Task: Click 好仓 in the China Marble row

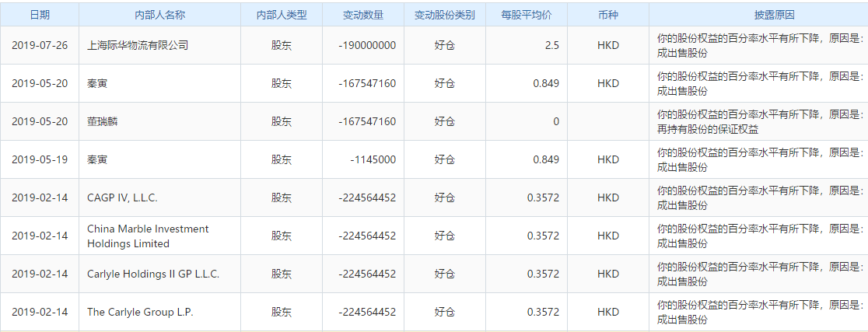Action: coord(445,236)
